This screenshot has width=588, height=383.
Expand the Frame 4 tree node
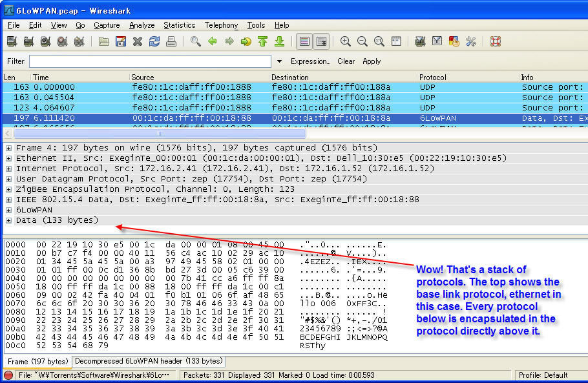point(8,148)
